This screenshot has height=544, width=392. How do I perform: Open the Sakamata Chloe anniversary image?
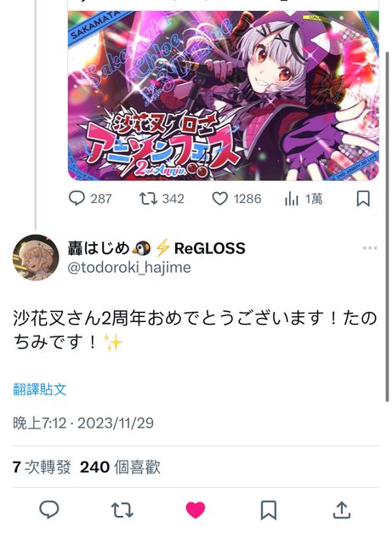click(x=224, y=95)
